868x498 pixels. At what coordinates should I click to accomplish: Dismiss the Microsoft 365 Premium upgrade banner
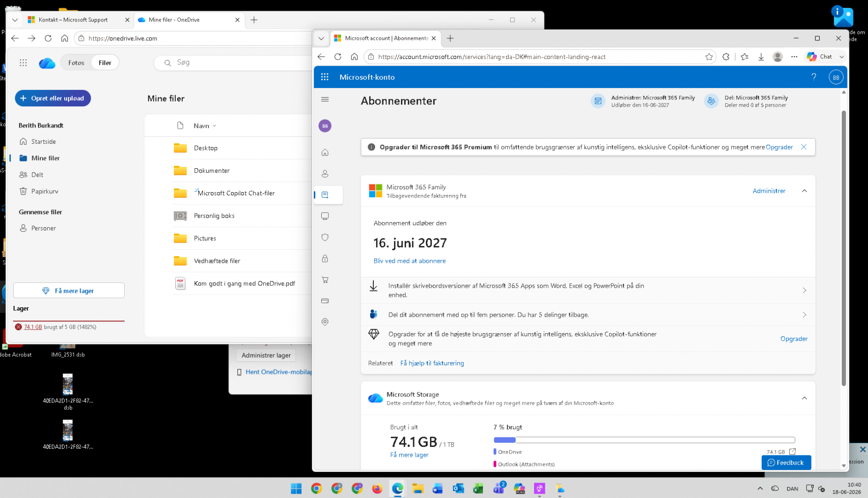(x=803, y=147)
